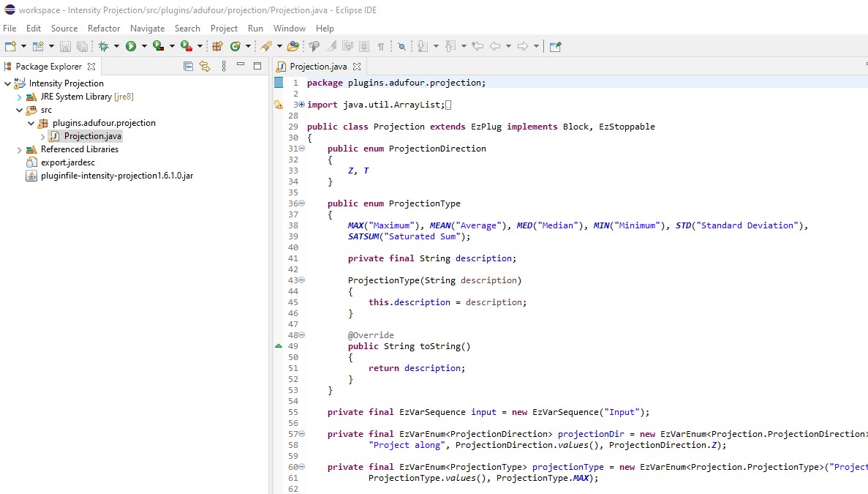Collapse the plugins.adufour.projection package
Viewport: 868px width, 494px height.
pyautogui.click(x=31, y=122)
